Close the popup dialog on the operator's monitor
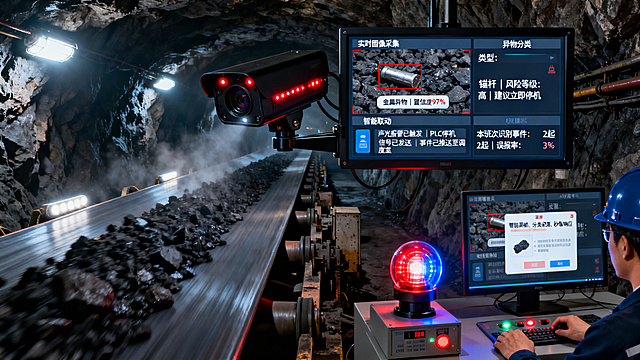The image size is (640, 360). (571, 216)
